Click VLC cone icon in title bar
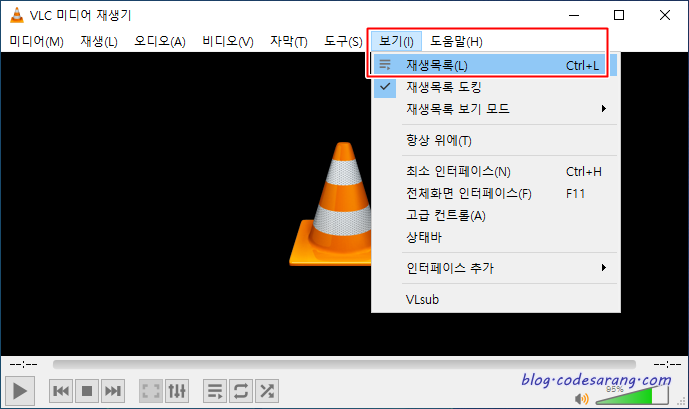 [17, 15]
